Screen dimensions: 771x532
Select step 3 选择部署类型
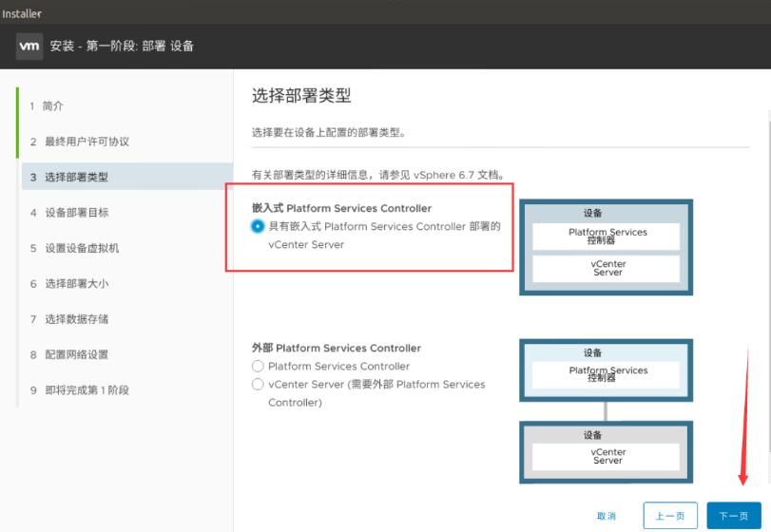(x=127, y=177)
